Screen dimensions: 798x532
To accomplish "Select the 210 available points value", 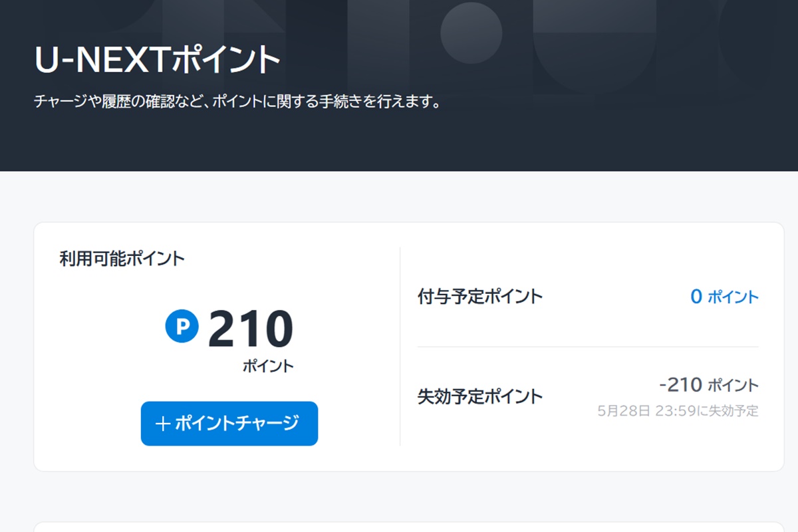I will pos(251,330).
